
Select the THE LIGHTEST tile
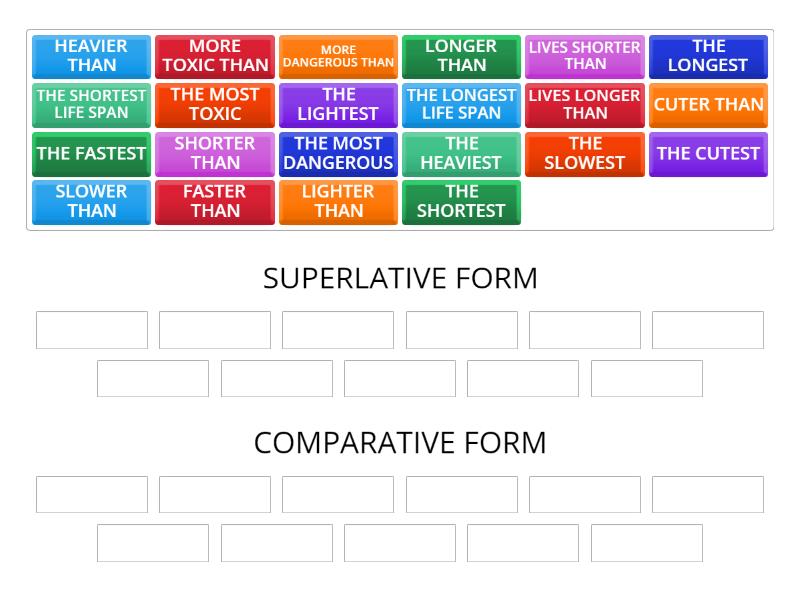pos(338,104)
